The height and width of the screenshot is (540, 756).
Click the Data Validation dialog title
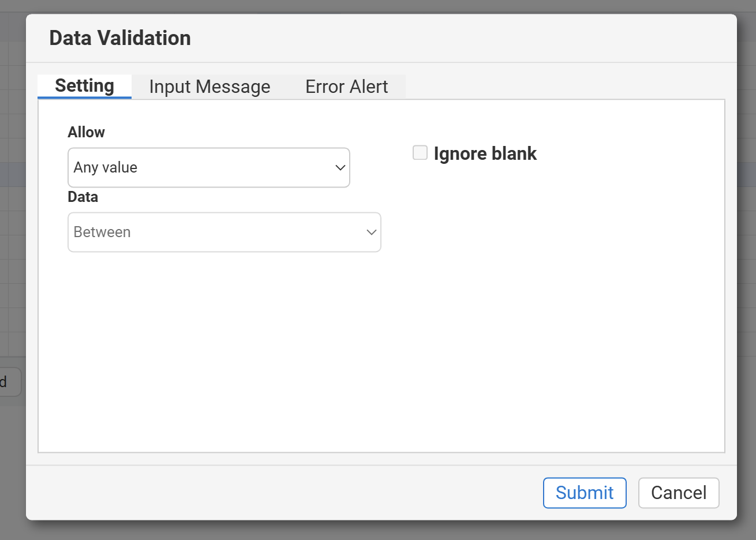click(120, 38)
